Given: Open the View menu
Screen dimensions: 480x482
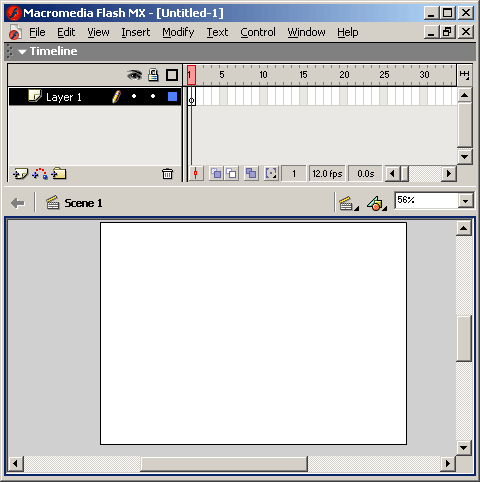Looking at the screenshot, I should [98, 32].
